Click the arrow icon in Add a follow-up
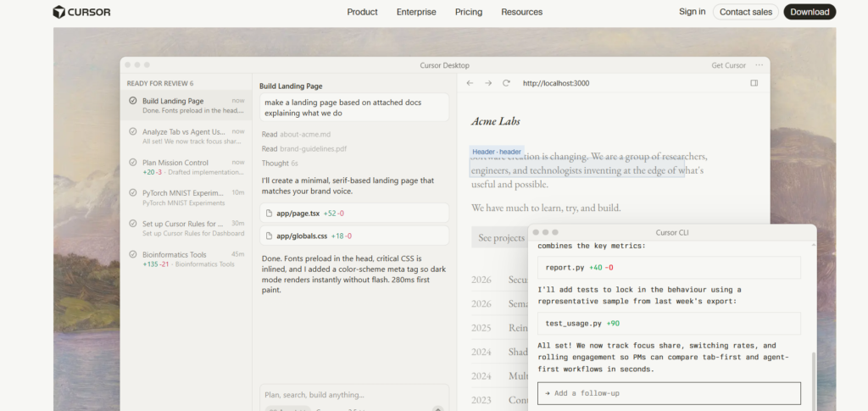 547,393
